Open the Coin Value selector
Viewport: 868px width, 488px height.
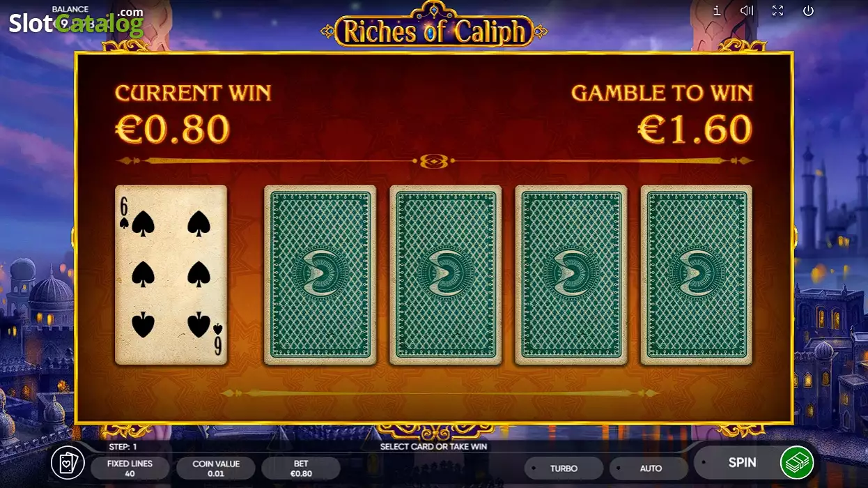[216, 468]
